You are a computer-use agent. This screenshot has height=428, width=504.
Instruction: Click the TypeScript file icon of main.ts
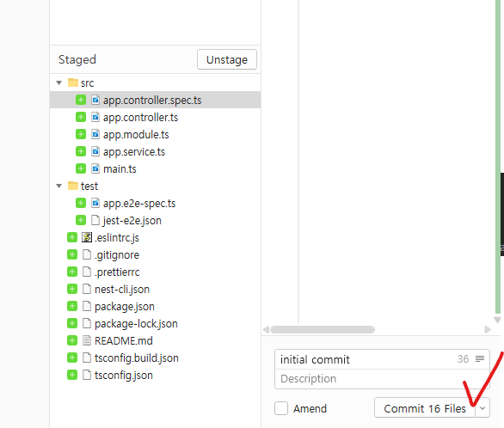coord(95,168)
